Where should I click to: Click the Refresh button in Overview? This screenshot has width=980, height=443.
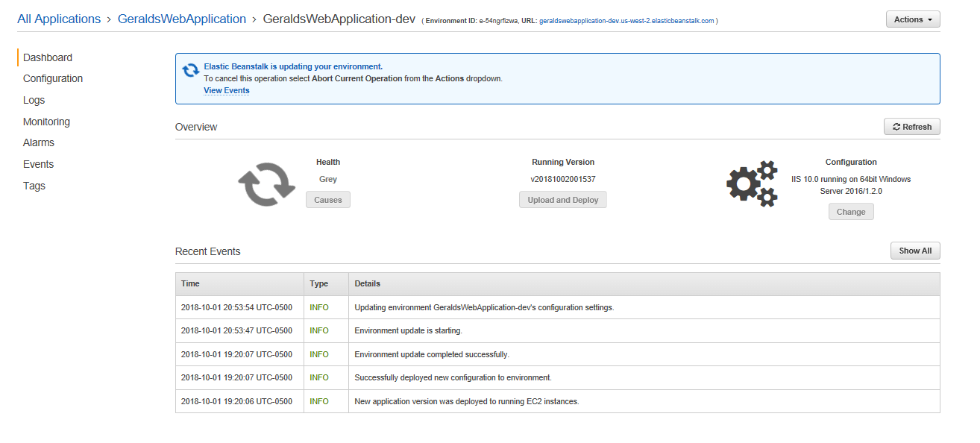[912, 127]
